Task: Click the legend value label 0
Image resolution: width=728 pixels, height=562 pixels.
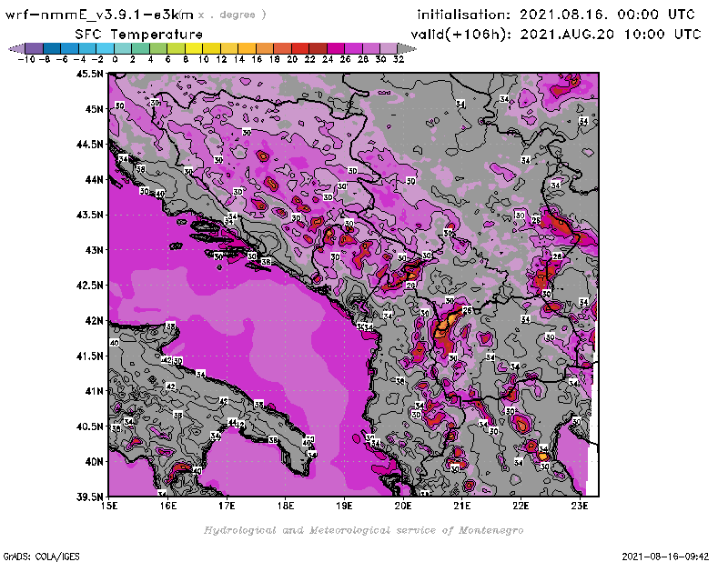Action: [x=115, y=59]
